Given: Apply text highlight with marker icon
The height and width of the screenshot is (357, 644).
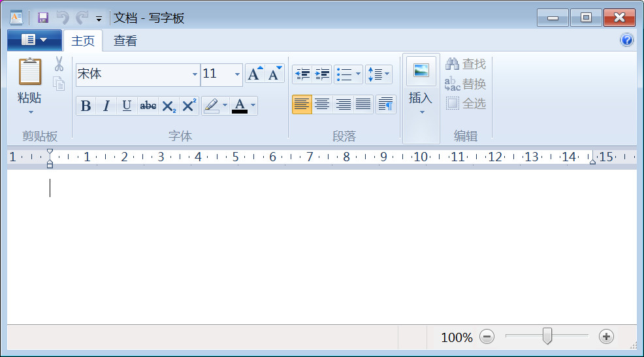Looking at the screenshot, I should pyautogui.click(x=212, y=106).
